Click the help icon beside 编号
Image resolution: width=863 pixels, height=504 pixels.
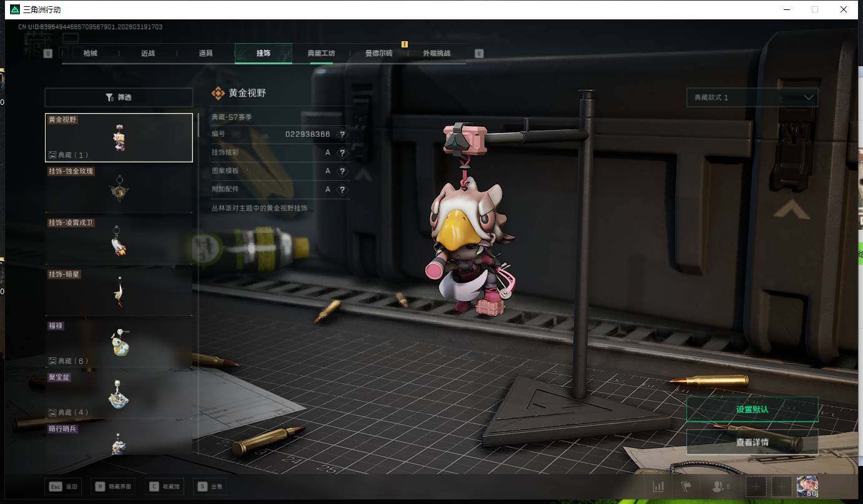pos(342,134)
